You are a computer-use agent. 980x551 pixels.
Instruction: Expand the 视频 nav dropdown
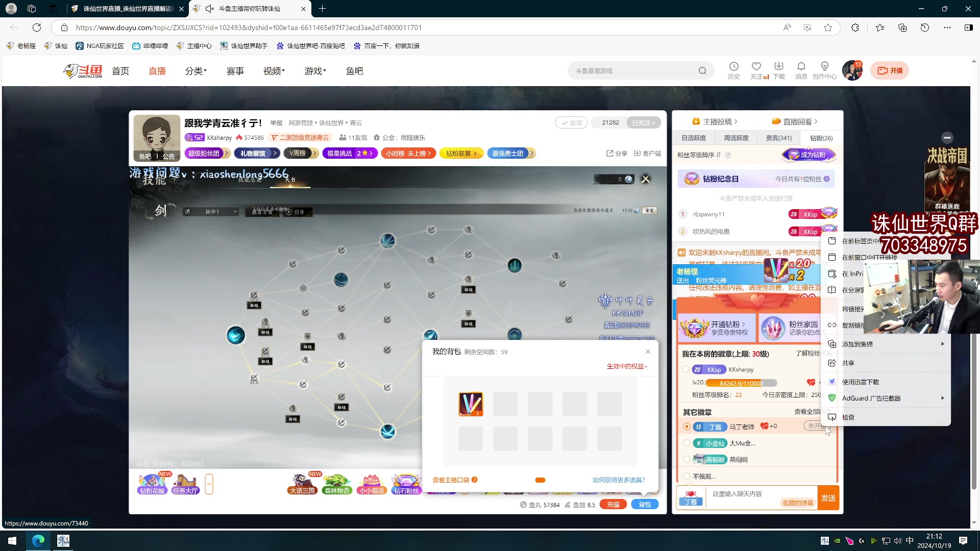(274, 71)
